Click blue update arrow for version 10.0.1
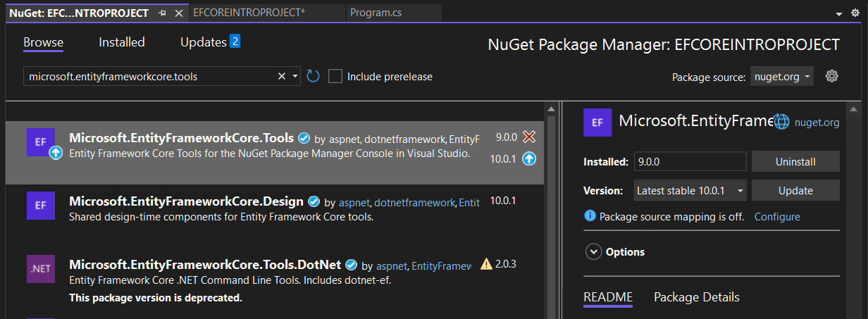Image resolution: width=868 pixels, height=319 pixels. [x=529, y=158]
